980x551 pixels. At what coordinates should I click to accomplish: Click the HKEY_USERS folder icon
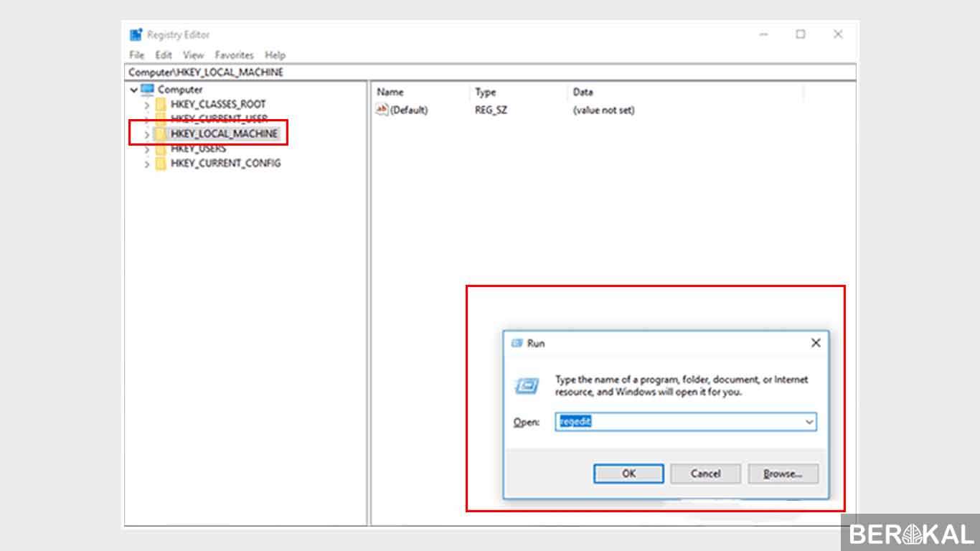point(161,149)
